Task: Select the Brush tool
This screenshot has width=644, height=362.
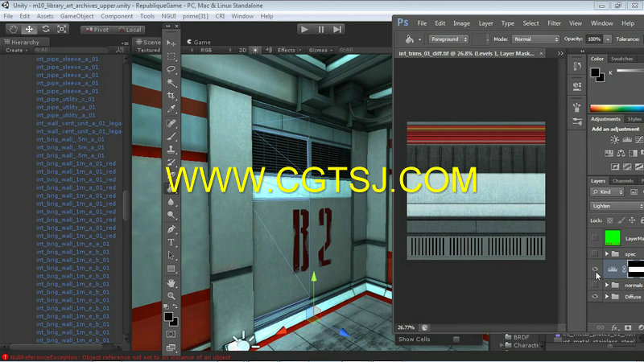Action: coord(171,136)
